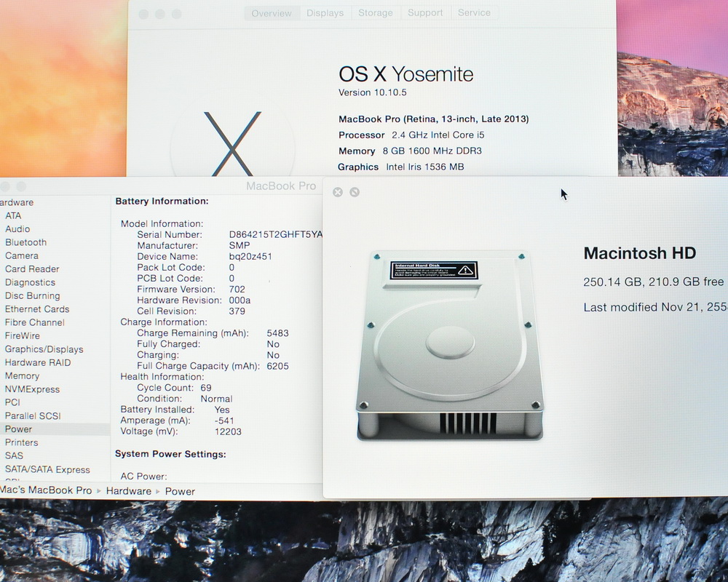The image size is (728, 582).
Task: Select Camera in the sidebar
Action: click(22, 256)
